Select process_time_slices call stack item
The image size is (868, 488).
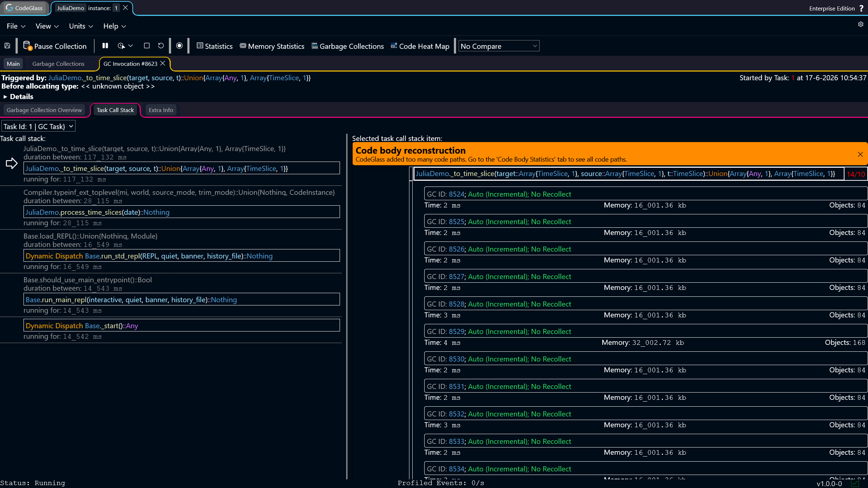(x=182, y=212)
